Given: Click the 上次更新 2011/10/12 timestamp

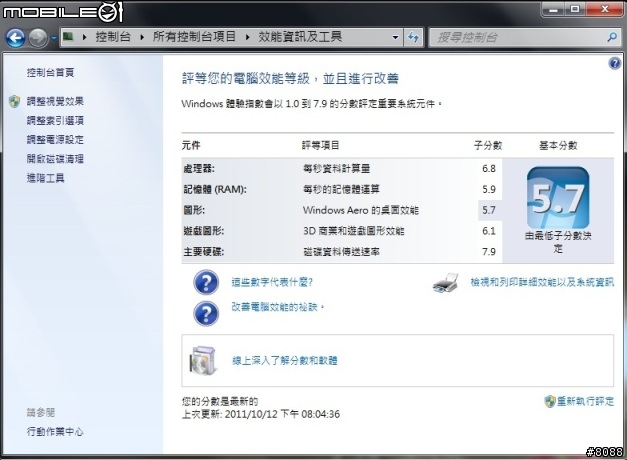Looking at the screenshot, I should (261, 414).
